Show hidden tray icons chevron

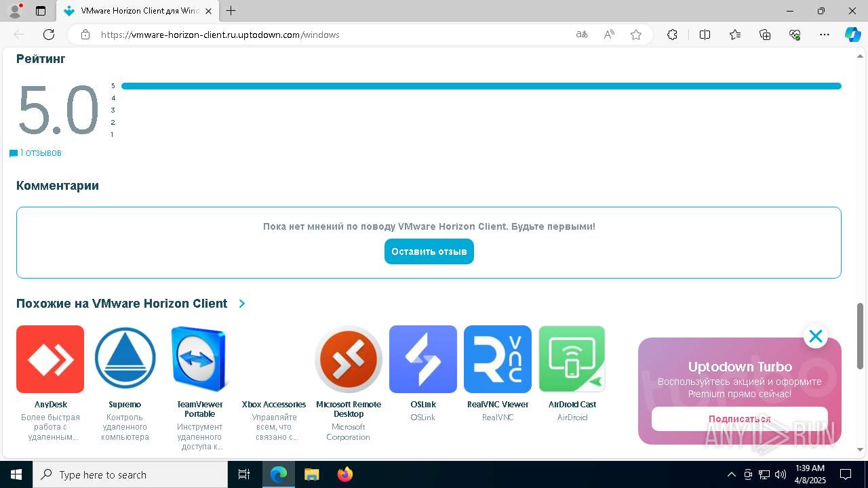click(x=731, y=474)
